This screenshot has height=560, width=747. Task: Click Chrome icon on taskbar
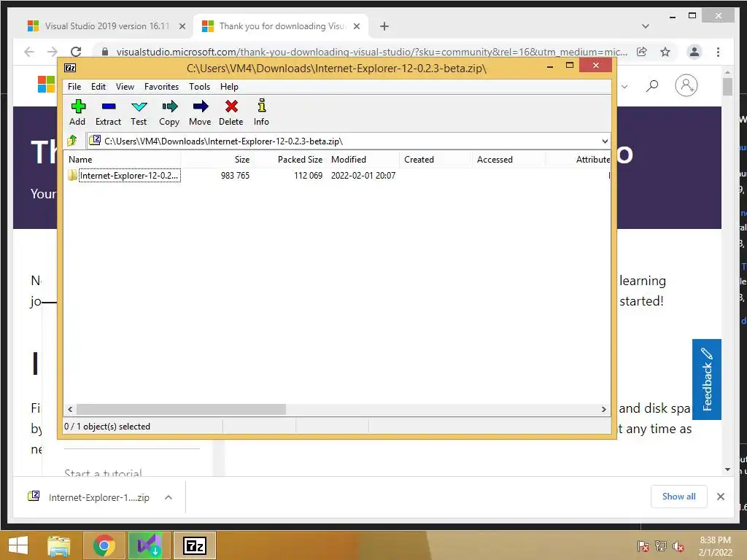(104, 545)
